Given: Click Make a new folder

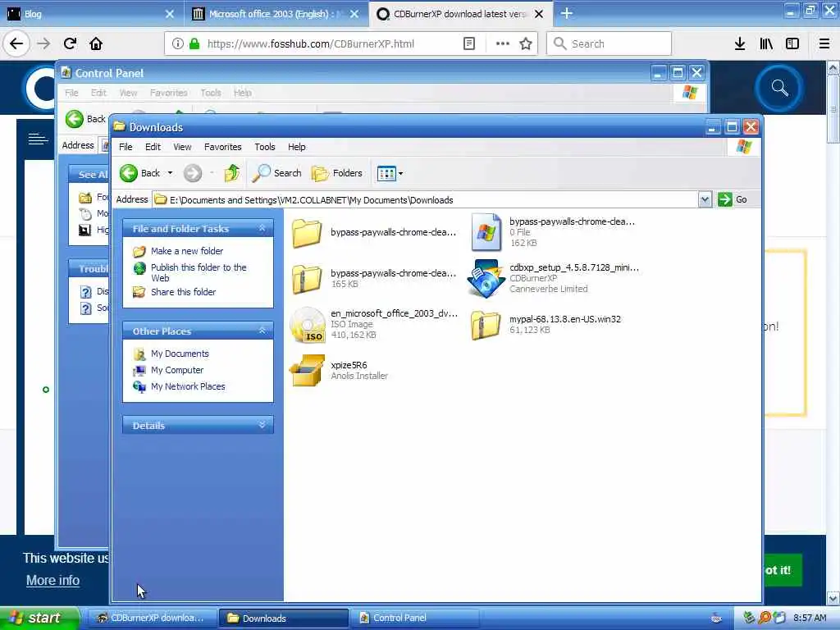Looking at the screenshot, I should (187, 251).
